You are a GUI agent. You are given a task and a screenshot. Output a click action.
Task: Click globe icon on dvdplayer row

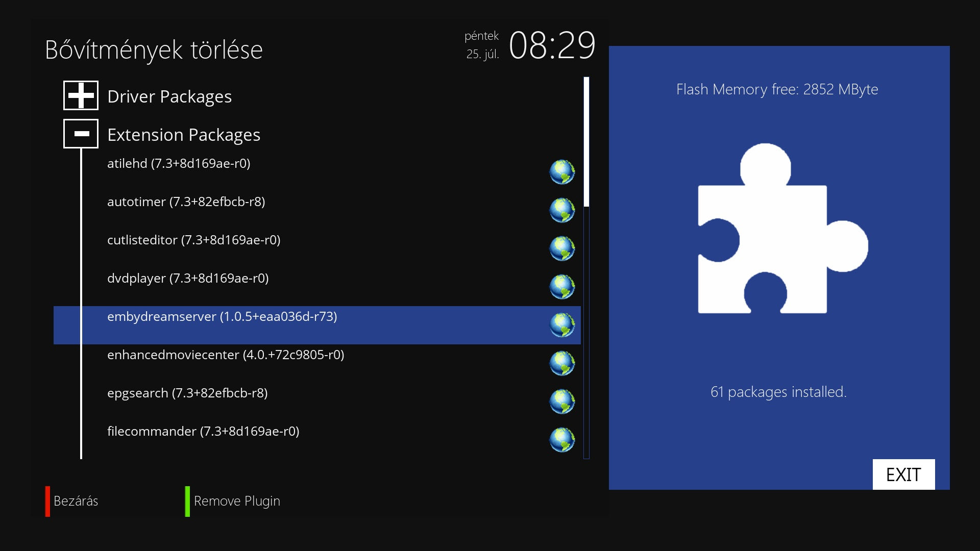pyautogui.click(x=562, y=287)
